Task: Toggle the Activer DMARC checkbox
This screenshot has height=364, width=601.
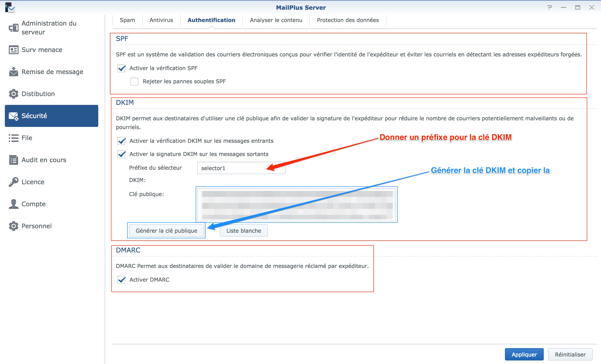Action: click(121, 280)
